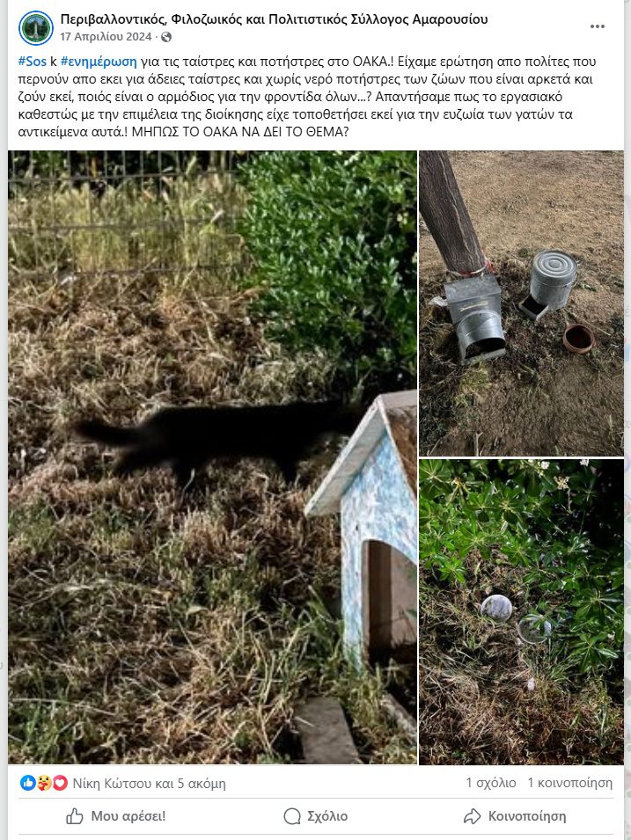Image resolution: width=631 pixels, height=840 pixels.
Task: Click the speech bubble comment icon
Action: pos(292,816)
